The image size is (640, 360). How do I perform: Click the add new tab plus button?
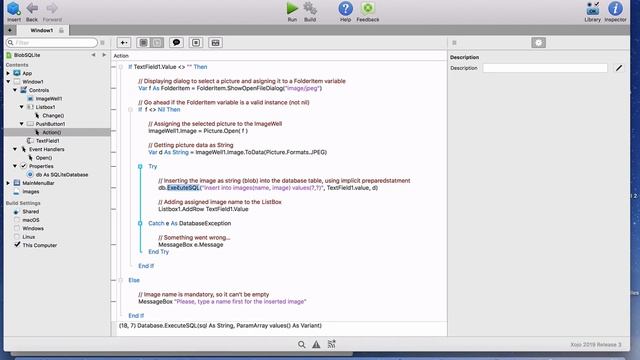10,30
